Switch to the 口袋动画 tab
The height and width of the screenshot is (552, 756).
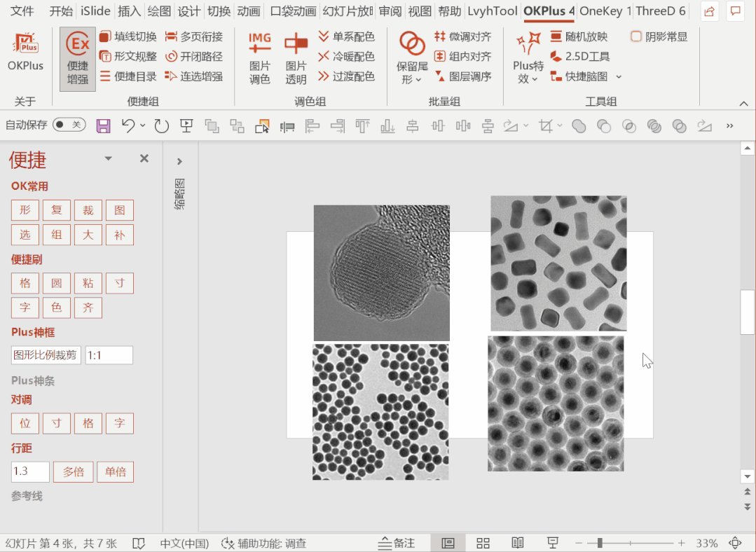[x=293, y=11]
